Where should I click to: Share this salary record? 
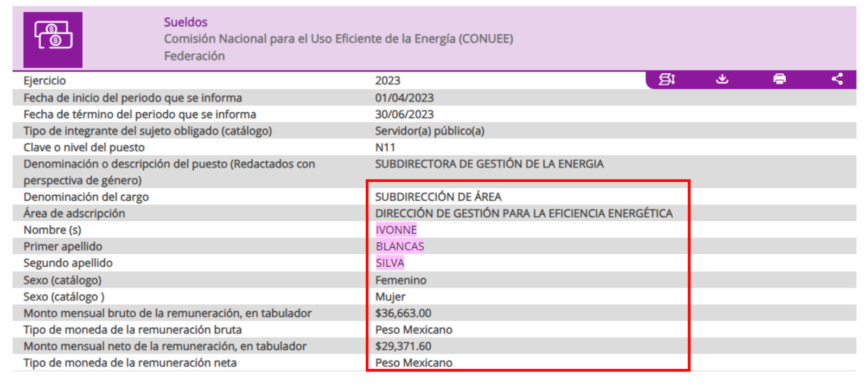[837, 80]
